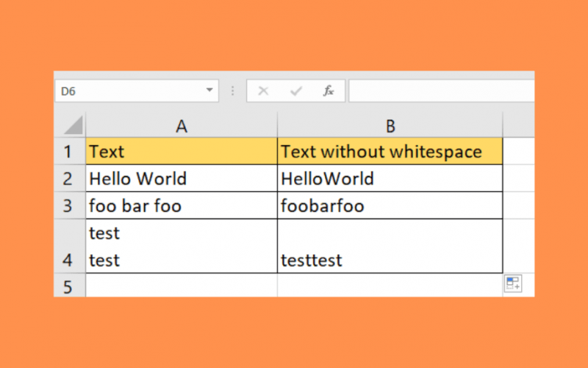
Task: Select row 4 header
Action: click(x=69, y=246)
